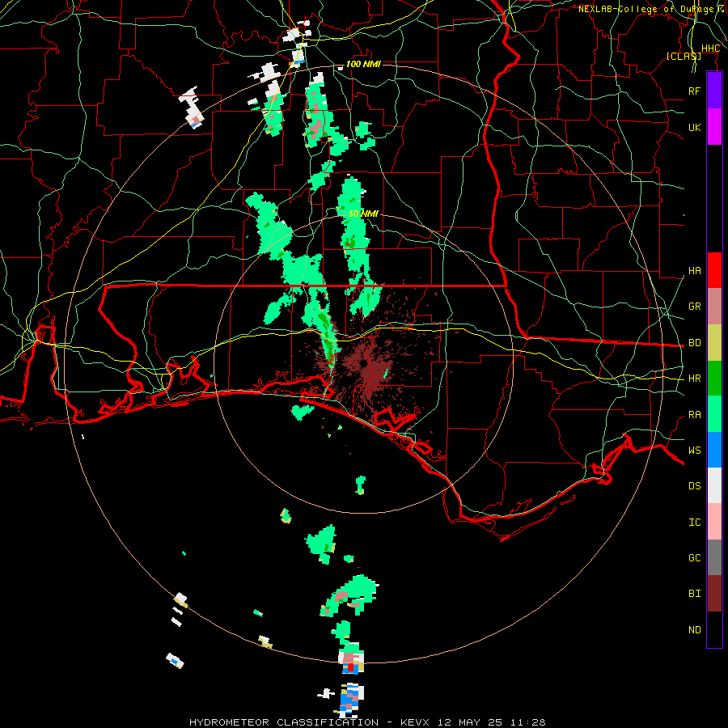
Task: Select the dusty pink GR legend swatch
Action: pyautogui.click(x=714, y=307)
